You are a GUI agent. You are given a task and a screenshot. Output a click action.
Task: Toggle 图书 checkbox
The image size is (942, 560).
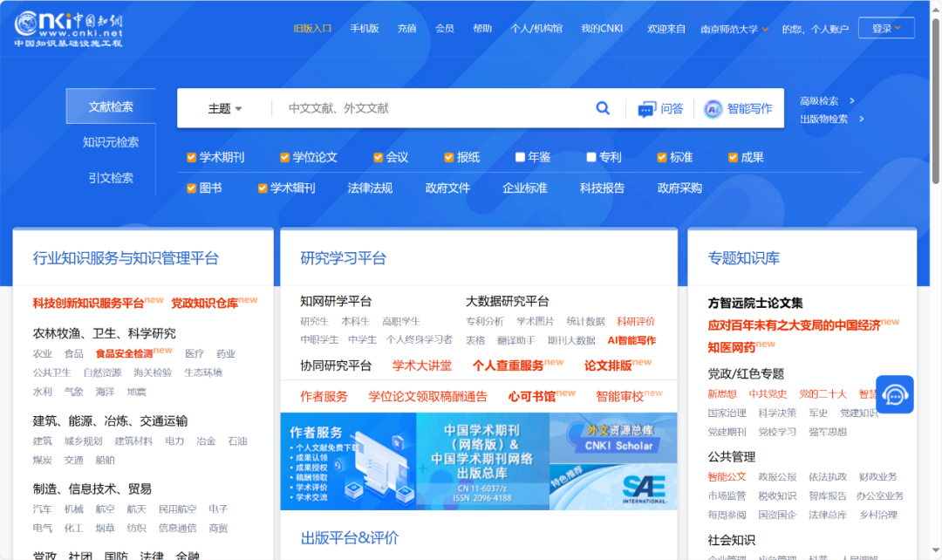191,188
